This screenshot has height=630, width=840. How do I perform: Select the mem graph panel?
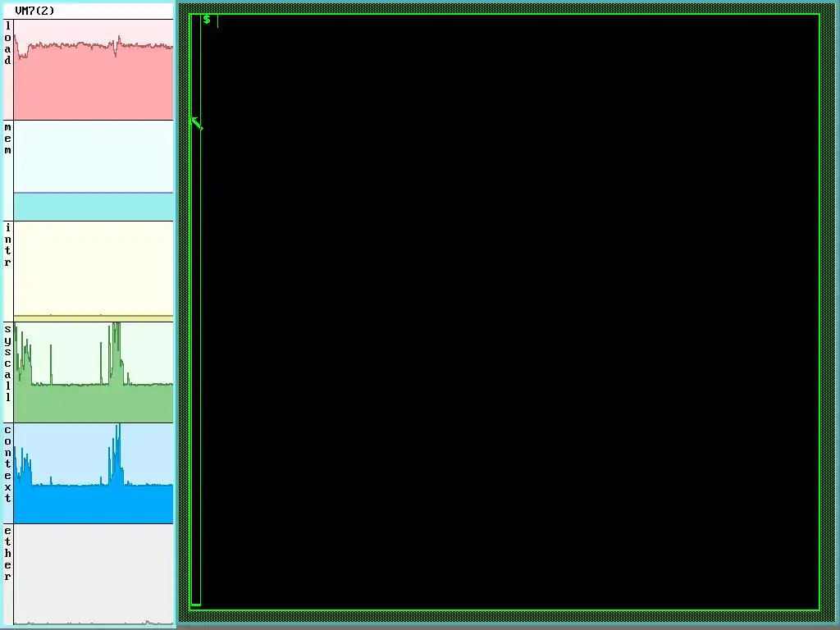point(94,171)
